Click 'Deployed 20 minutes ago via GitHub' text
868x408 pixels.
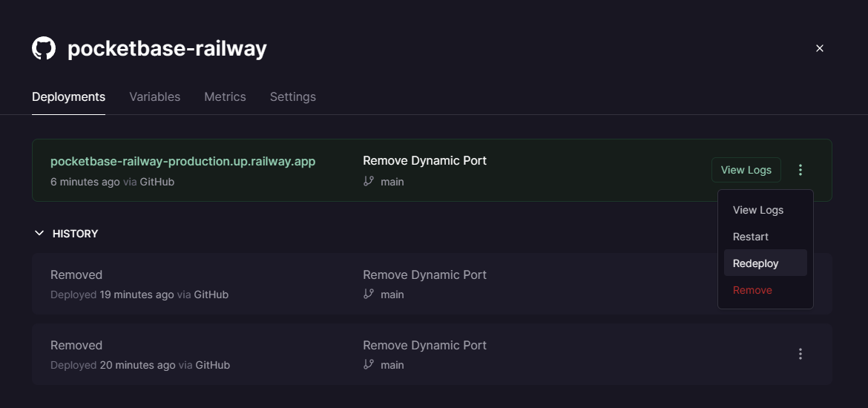pyautogui.click(x=140, y=365)
